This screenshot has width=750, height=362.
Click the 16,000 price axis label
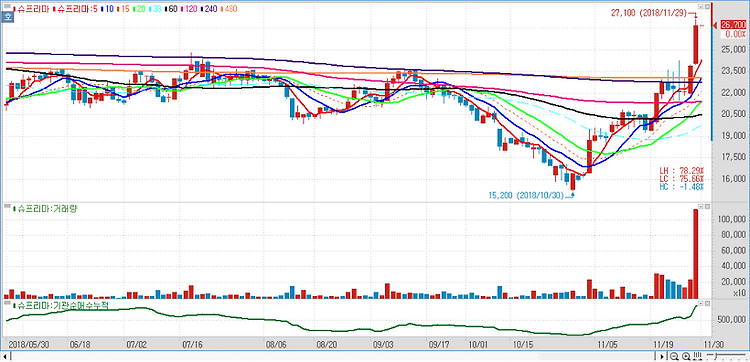point(733,179)
